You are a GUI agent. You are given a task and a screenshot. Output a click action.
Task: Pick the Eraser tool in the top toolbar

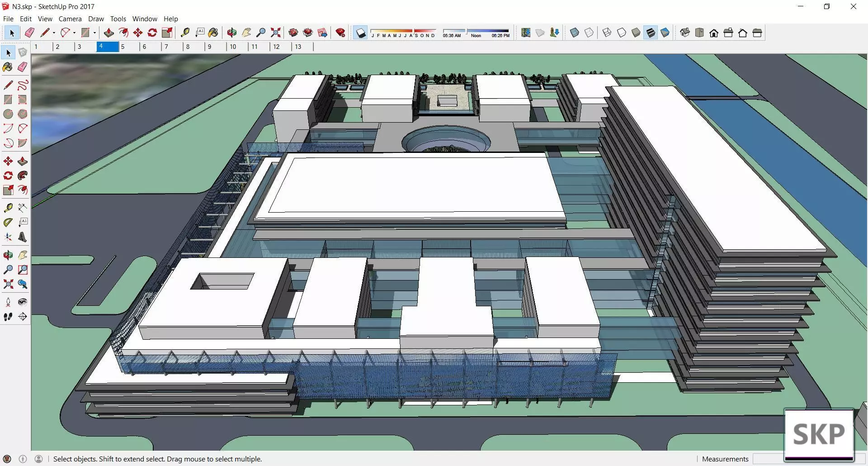pos(29,33)
